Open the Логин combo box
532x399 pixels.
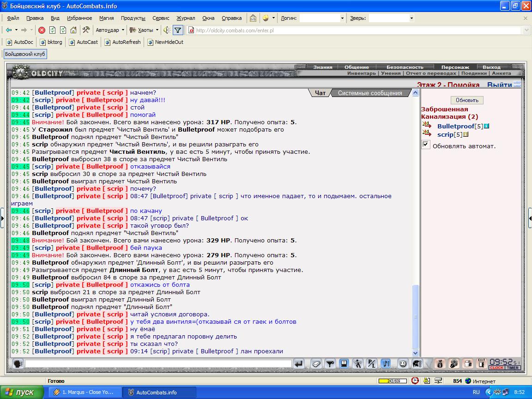coord(322,18)
